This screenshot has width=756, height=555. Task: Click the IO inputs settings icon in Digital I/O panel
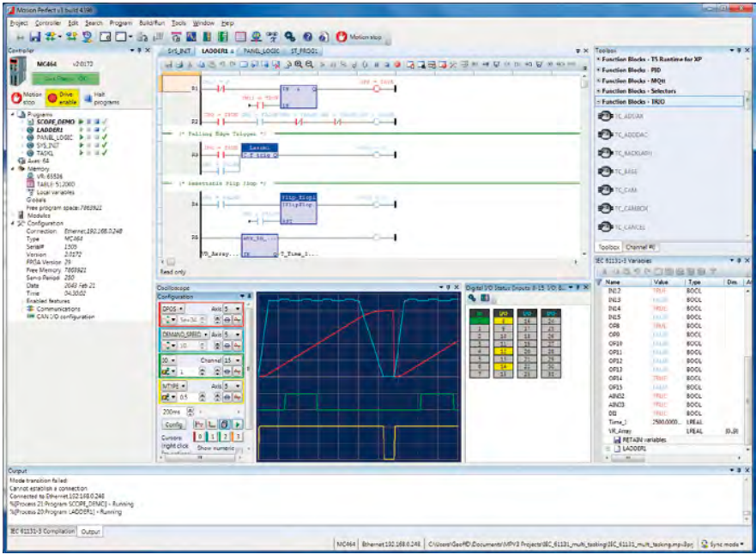coord(473,299)
